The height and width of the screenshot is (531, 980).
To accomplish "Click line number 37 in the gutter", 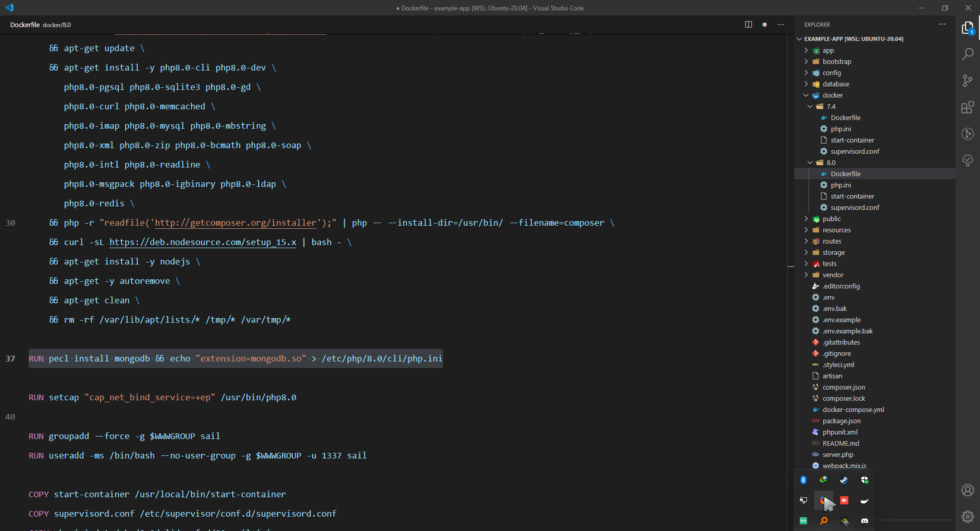I will click(10, 359).
